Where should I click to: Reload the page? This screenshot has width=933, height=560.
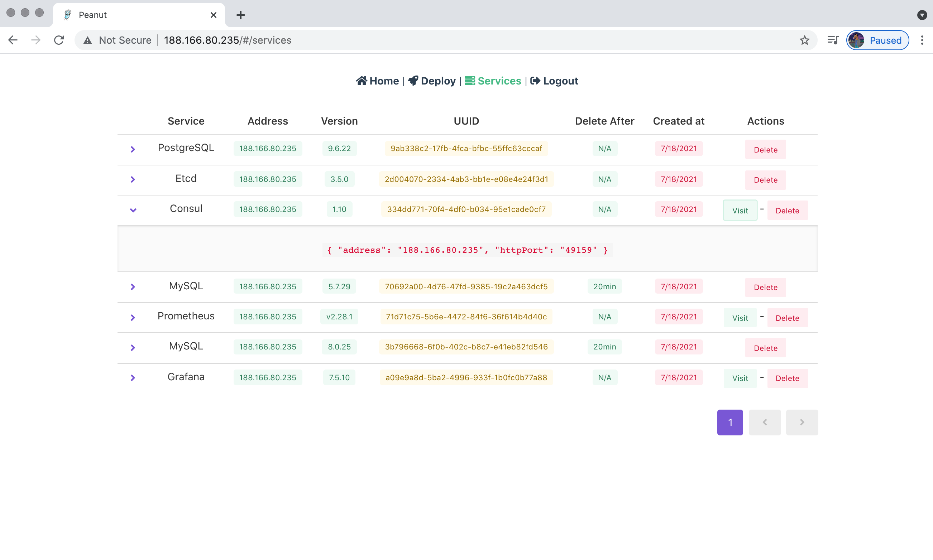pyautogui.click(x=59, y=40)
